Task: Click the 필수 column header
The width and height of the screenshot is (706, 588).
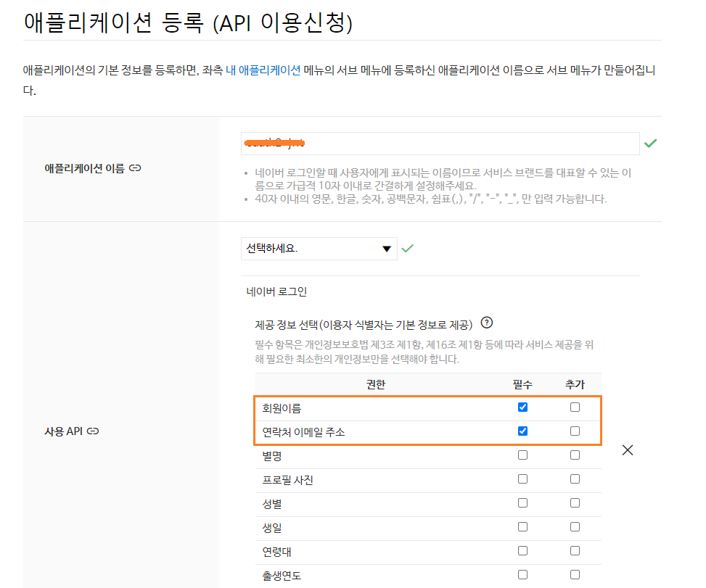Action: click(x=522, y=384)
